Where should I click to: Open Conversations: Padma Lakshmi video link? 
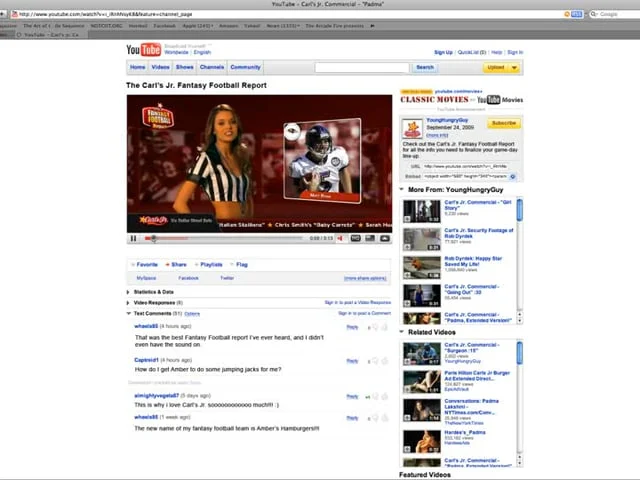click(471, 407)
